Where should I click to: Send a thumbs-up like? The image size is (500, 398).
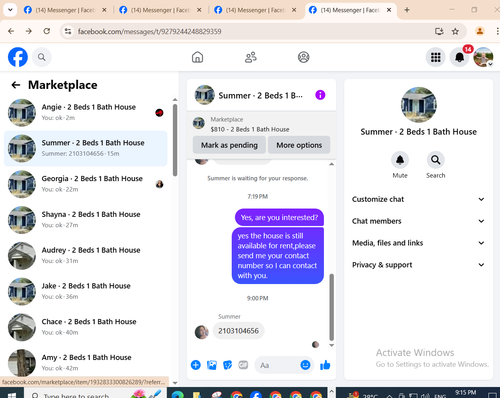pyautogui.click(x=325, y=365)
